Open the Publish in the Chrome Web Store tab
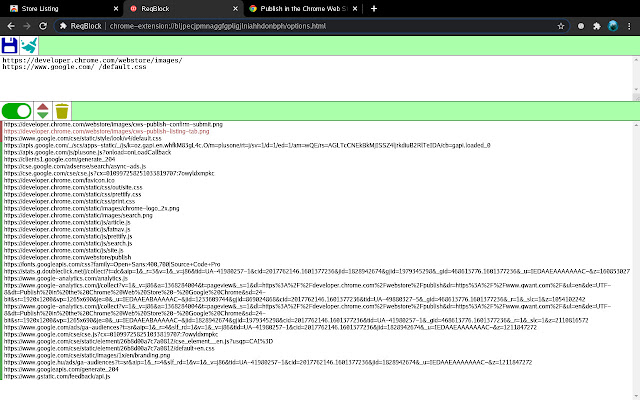The width and height of the screenshot is (640, 400). [x=303, y=9]
